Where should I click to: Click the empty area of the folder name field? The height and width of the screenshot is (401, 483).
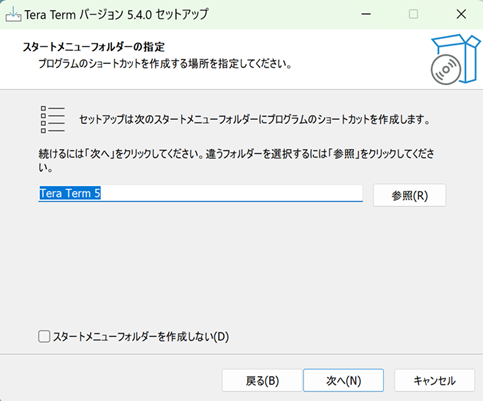click(x=231, y=193)
